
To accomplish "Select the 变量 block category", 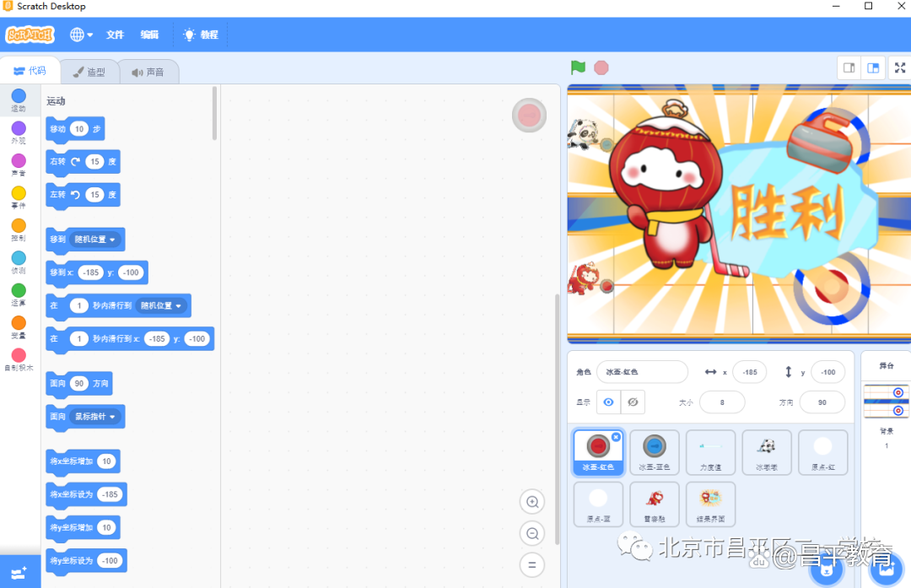I will click(x=19, y=327).
